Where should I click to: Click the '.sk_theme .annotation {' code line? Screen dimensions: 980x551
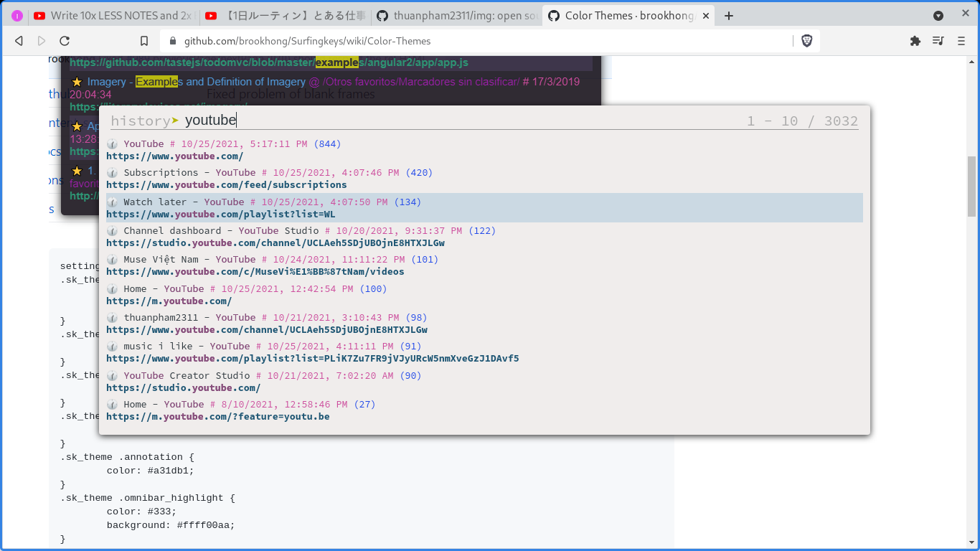(127, 456)
